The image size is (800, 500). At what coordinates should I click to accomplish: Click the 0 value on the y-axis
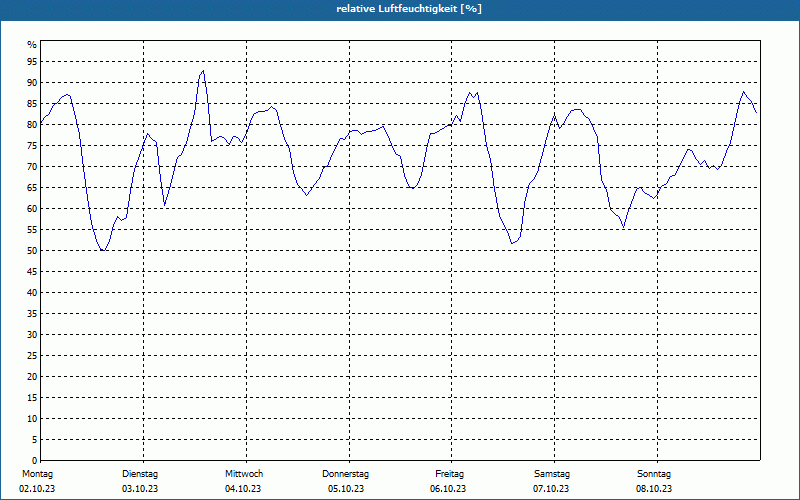click(x=34, y=461)
